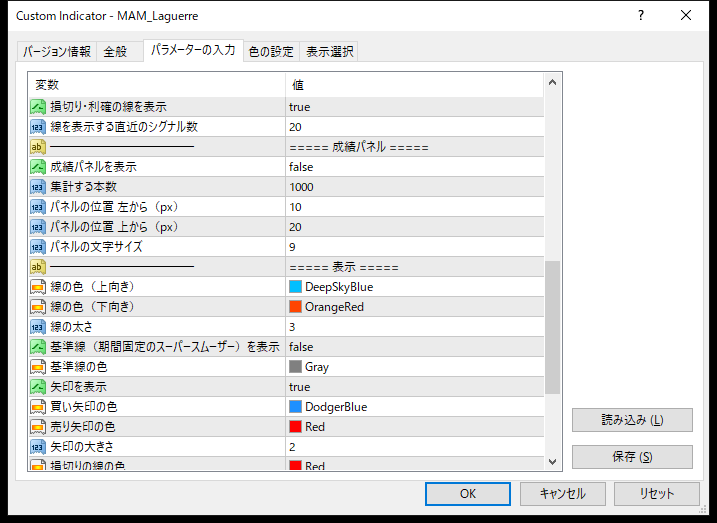This screenshot has height=523, width=717.
Task: Select the 基準線の色 row label
Action: click(79, 367)
